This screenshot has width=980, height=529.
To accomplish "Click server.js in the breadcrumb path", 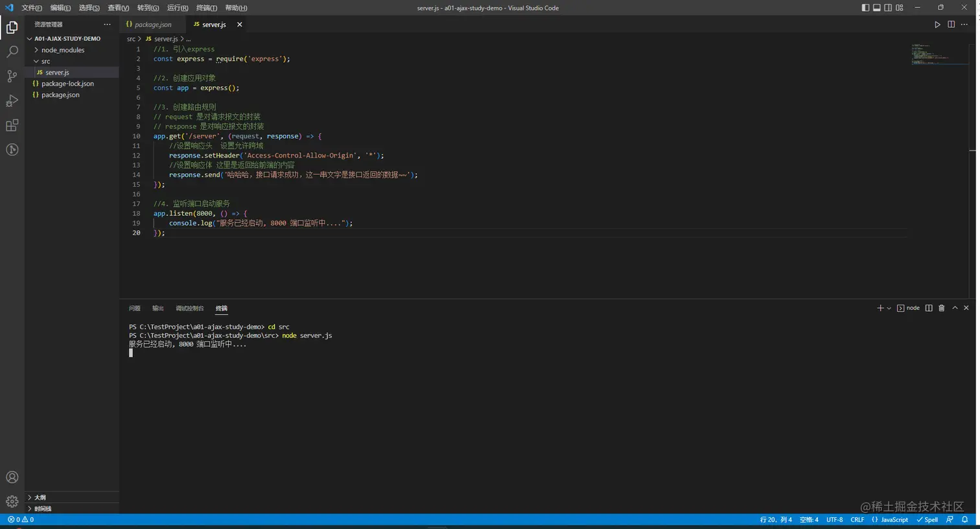I will (x=166, y=39).
